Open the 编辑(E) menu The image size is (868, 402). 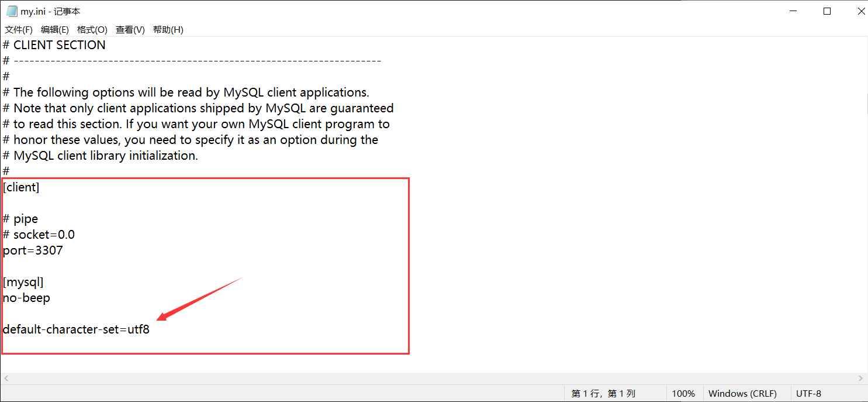coord(55,30)
